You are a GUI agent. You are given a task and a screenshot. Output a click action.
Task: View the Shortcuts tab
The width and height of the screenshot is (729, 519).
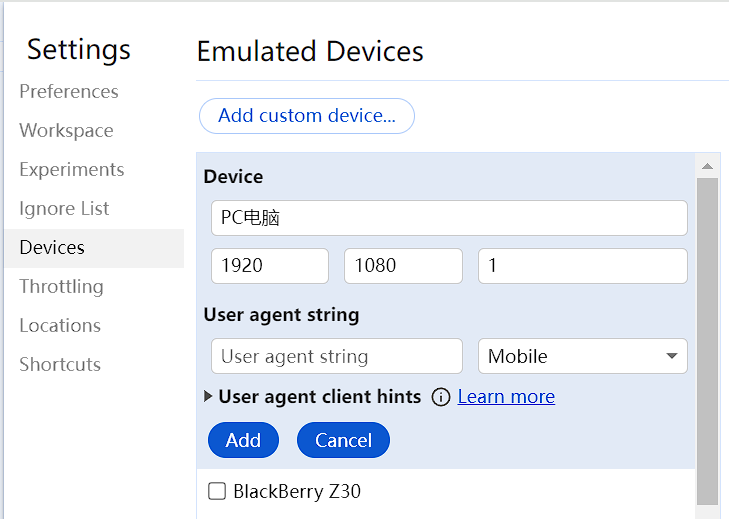coord(60,364)
